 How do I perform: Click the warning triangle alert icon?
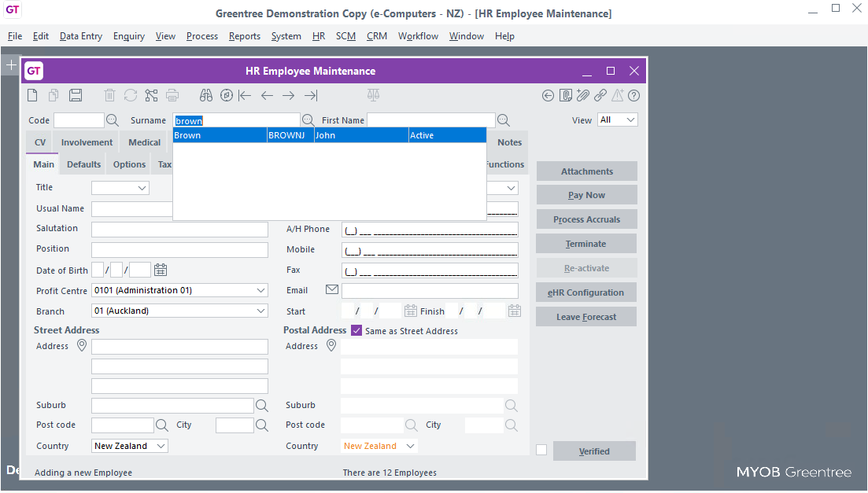(x=617, y=95)
